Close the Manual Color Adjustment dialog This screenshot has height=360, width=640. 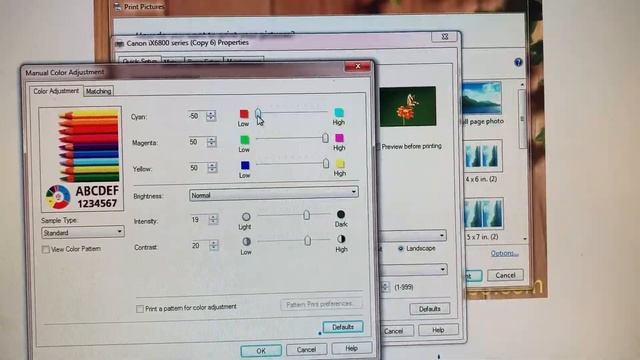(x=358, y=66)
